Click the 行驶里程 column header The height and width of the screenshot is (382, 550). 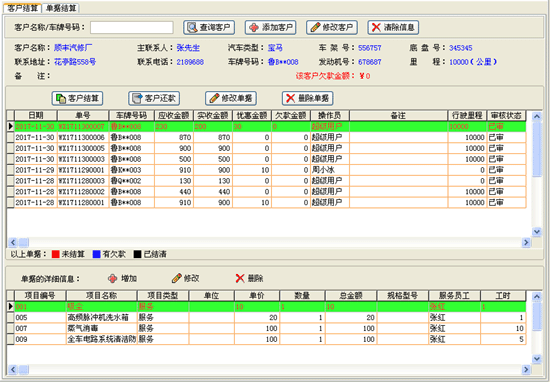coord(467,115)
